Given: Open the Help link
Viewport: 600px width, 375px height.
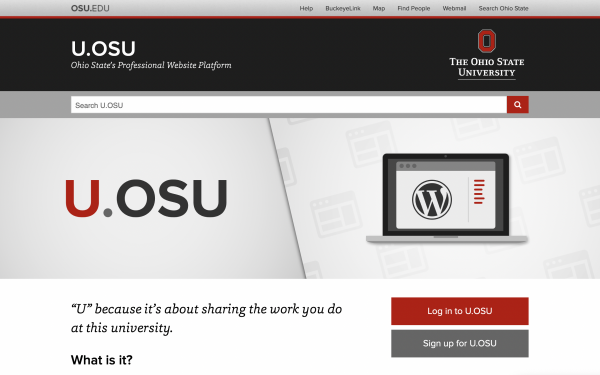Looking at the screenshot, I should pos(306,8).
